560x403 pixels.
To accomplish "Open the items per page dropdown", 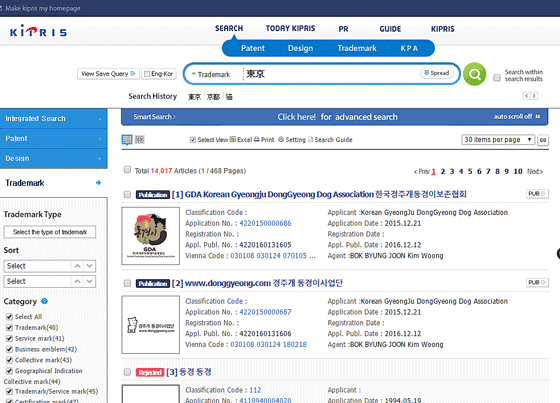I will coord(498,139).
